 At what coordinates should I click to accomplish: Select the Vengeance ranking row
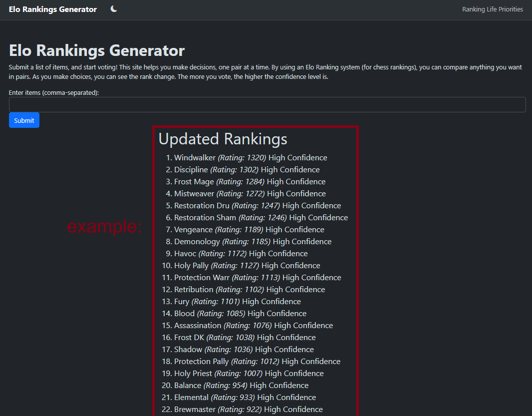(245, 230)
